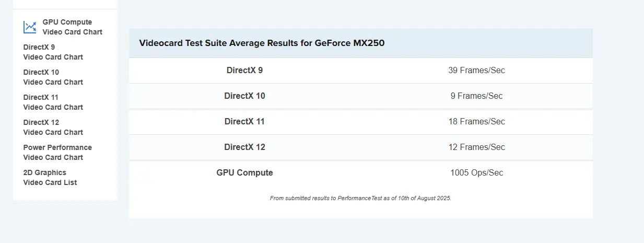644x243 pixels.
Task: Go to the DirectX 10 Video Card Chart
Action: (53, 77)
